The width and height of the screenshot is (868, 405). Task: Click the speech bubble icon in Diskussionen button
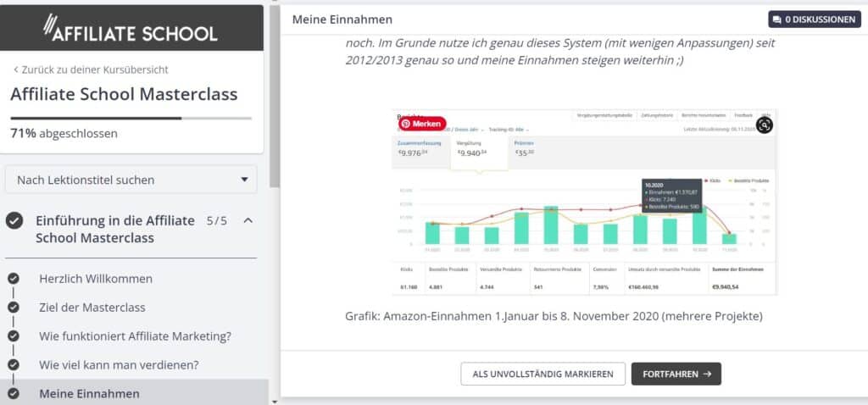point(776,19)
